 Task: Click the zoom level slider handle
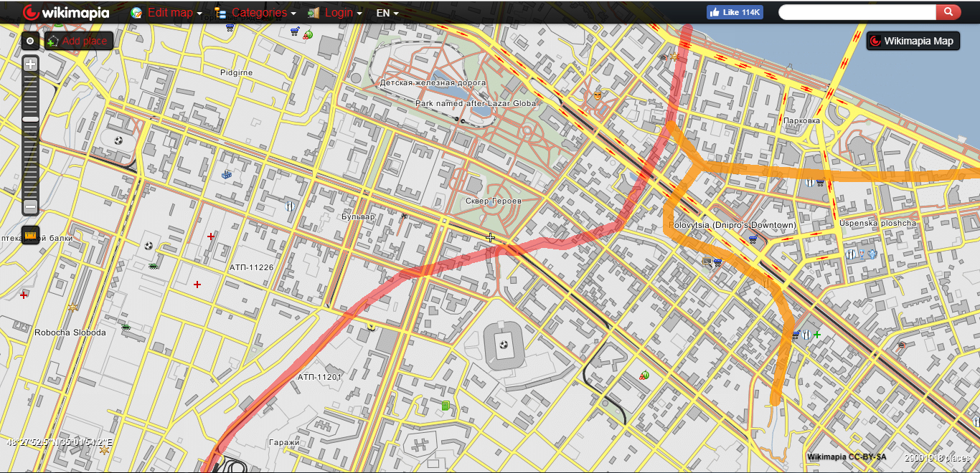click(30, 119)
